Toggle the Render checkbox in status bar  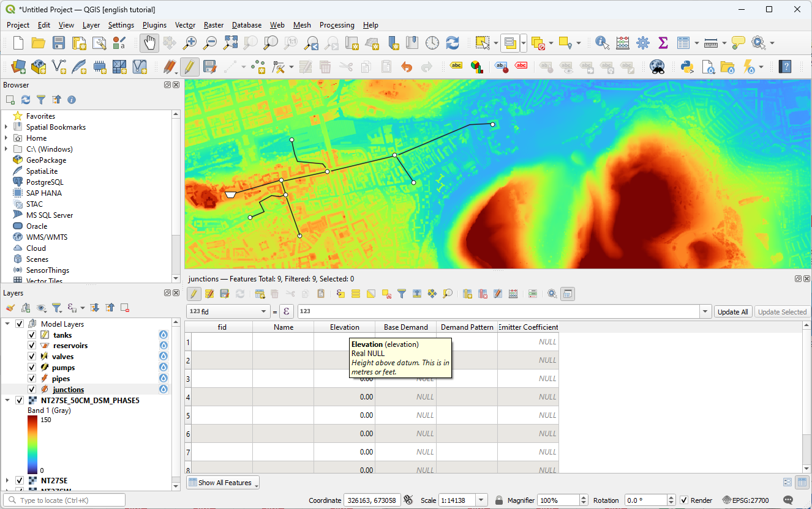point(684,500)
